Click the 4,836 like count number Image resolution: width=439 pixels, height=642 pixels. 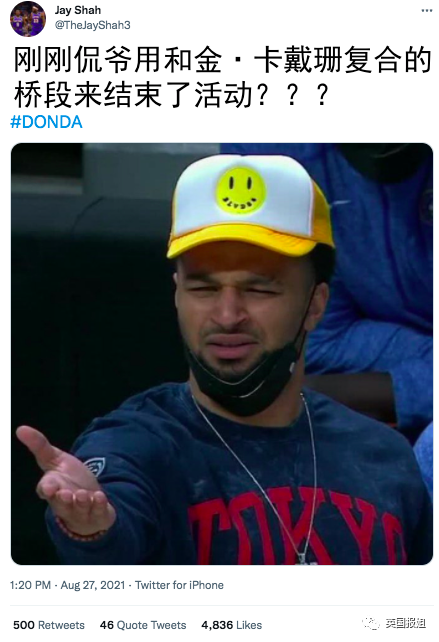(217, 625)
